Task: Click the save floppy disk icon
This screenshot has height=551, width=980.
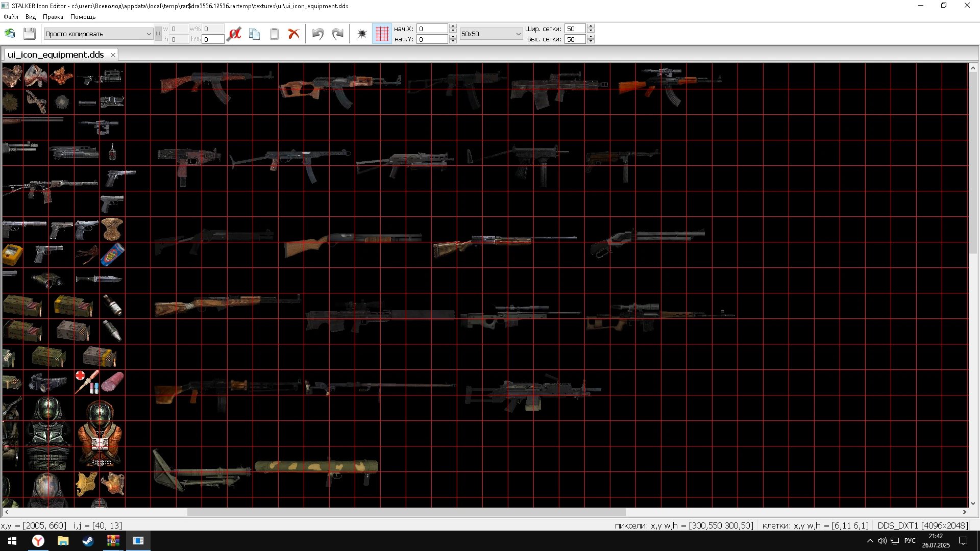Action: [30, 34]
